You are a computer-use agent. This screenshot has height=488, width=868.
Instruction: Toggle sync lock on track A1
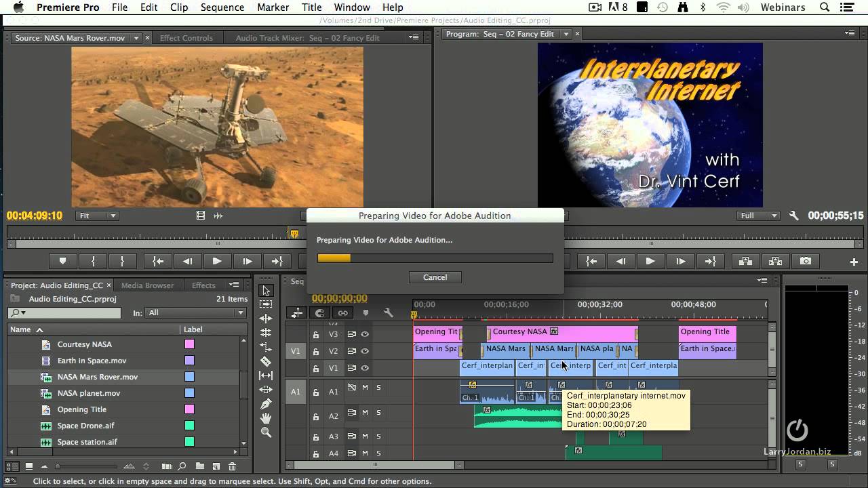point(351,388)
